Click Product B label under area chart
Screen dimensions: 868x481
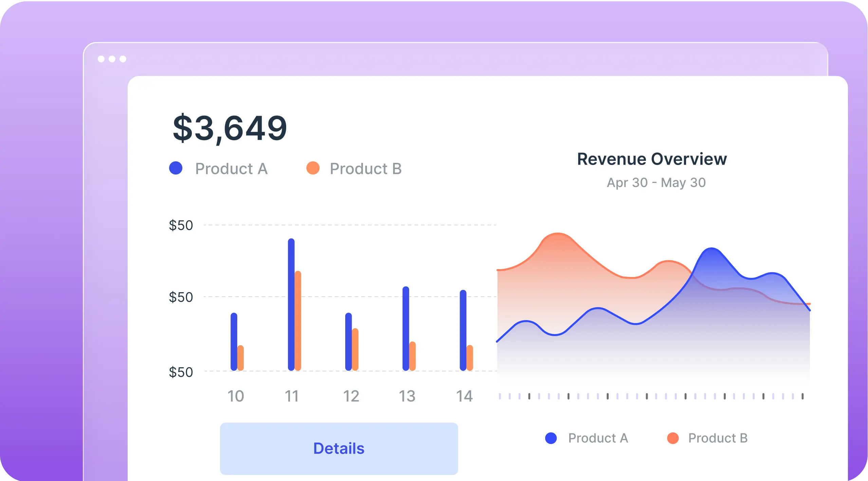click(x=718, y=438)
